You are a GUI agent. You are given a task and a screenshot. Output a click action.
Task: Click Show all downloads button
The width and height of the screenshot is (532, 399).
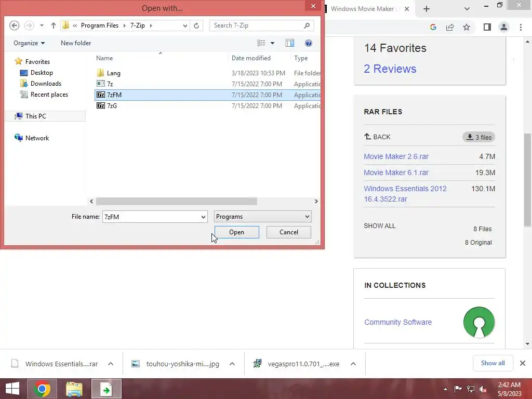[x=493, y=363]
